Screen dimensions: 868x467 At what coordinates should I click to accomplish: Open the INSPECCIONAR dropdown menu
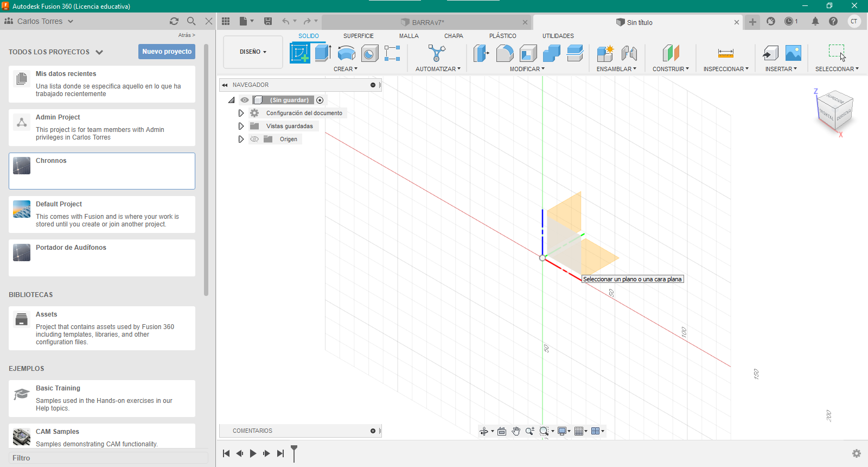click(726, 69)
